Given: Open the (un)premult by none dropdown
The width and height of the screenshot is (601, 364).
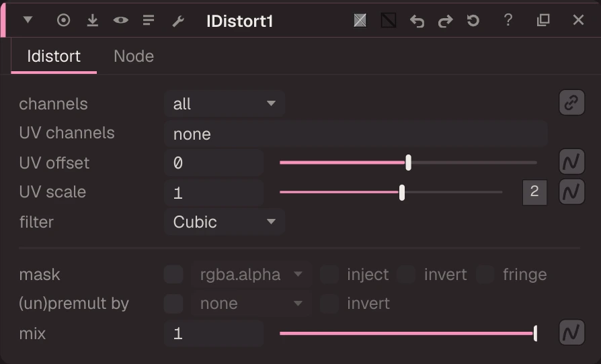Looking at the screenshot, I should click(x=251, y=304).
